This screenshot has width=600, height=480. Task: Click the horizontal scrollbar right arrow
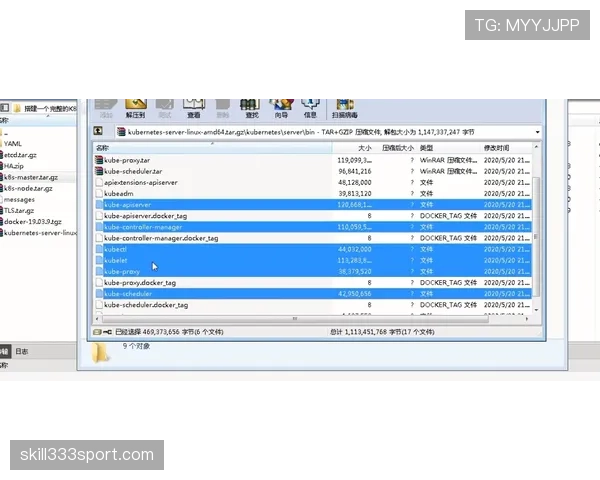pos(528,318)
